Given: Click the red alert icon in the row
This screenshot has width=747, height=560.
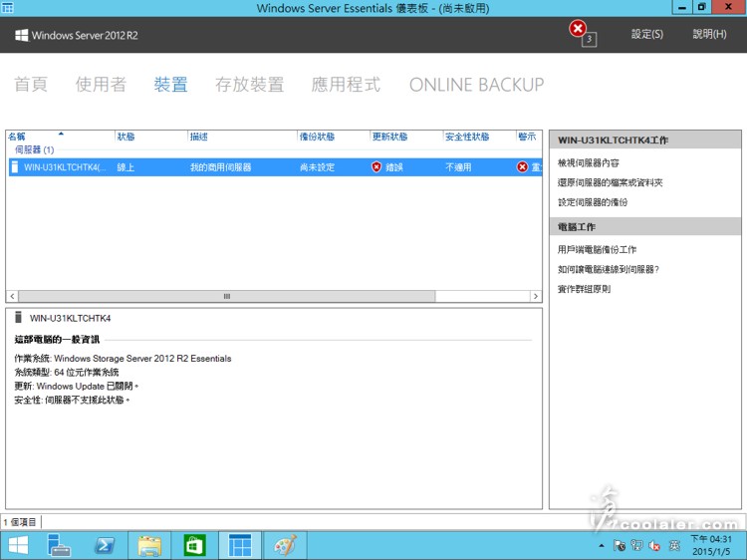Looking at the screenshot, I should [523, 166].
